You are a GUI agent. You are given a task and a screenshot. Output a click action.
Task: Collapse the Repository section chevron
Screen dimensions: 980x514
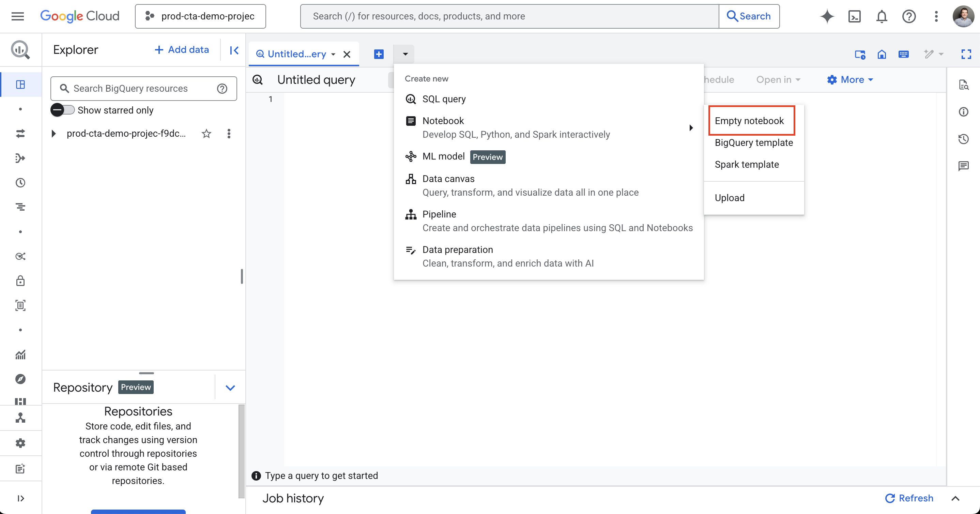point(230,387)
